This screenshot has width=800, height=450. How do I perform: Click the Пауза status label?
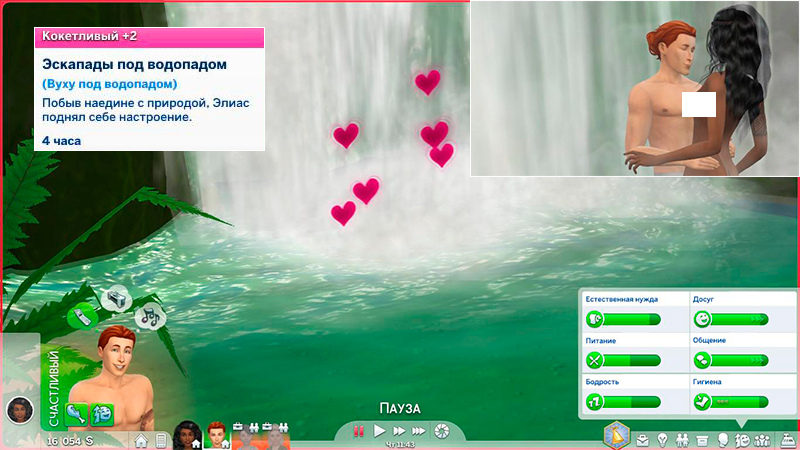(400, 409)
